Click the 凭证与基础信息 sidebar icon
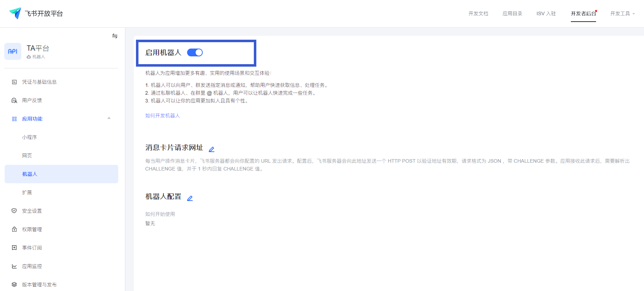The height and width of the screenshot is (291, 644). pos(14,82)
